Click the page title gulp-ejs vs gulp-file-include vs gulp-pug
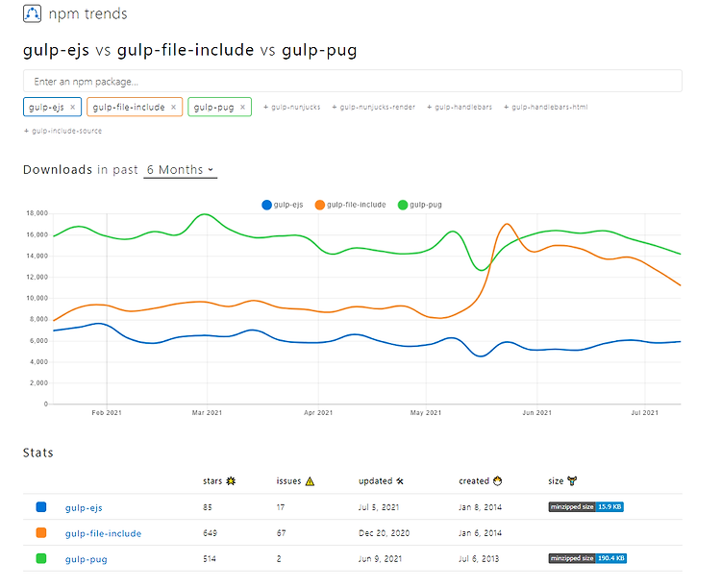The image size is (721, 588). coord(190,50)
